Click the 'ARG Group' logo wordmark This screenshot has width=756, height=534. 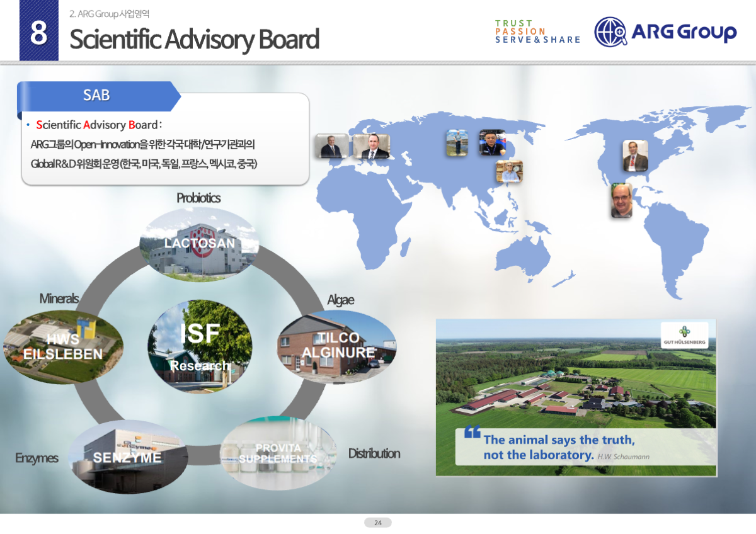point(684,31)
